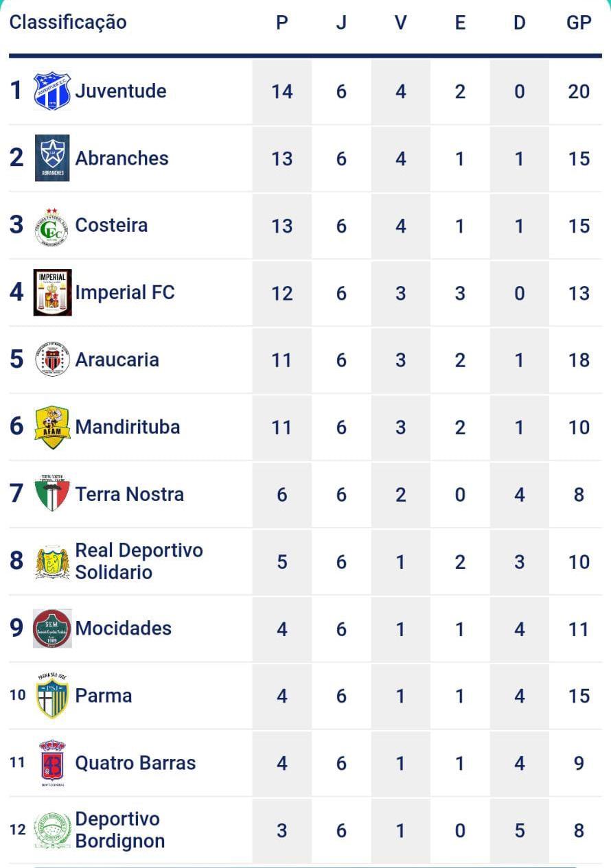Click Juventude's 14 points cell
This screenshot has height=868, width=611.
(x=281, y=91)
